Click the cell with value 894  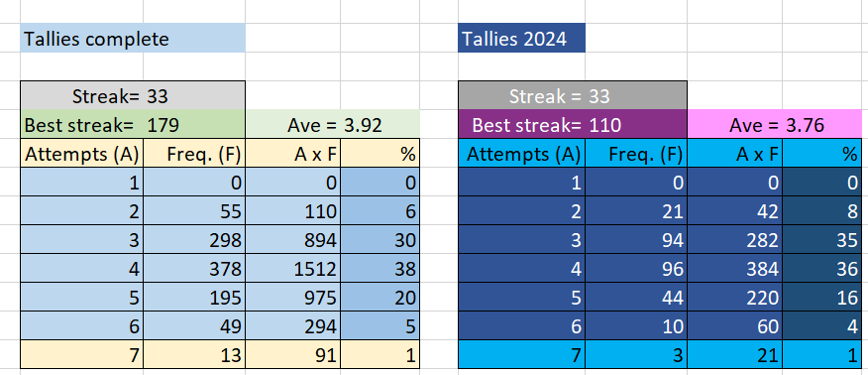pos(293,240)
